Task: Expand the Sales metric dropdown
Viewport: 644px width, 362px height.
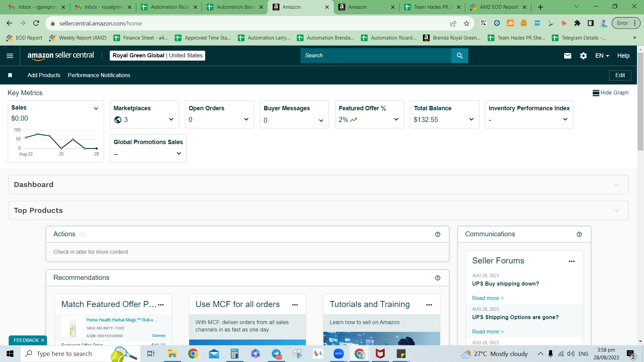Action: [x=96, y=108]
